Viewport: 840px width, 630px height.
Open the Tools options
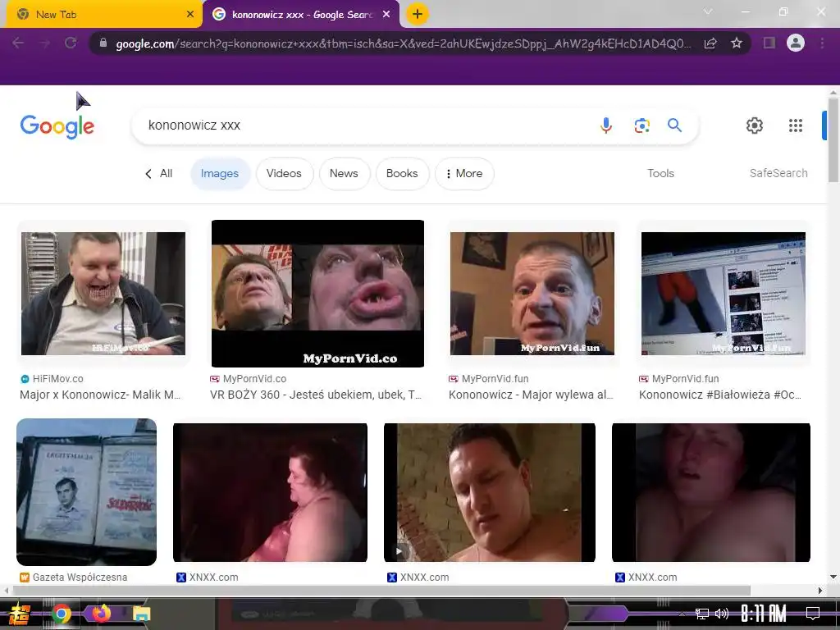click(660, 174)
